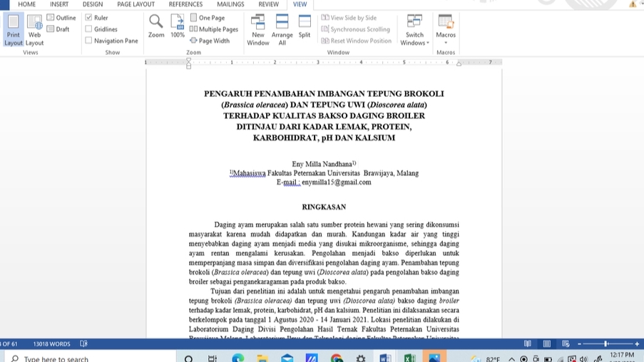Screen dimensions: 644x362
Task: Click the underlined word Mahasiswa
Action: coord(250,173)
